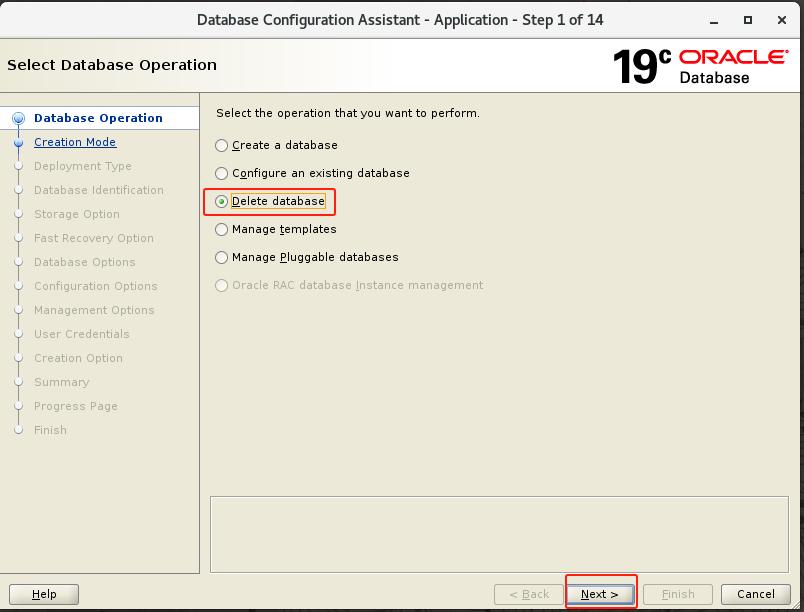
Task: Click Progress Page step
Action: pos(75,406)
